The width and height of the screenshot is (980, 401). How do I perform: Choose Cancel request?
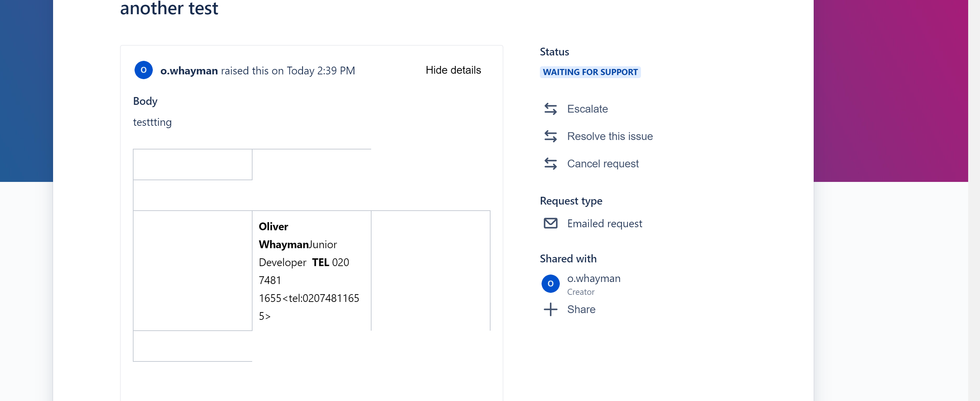pos(603,164)
